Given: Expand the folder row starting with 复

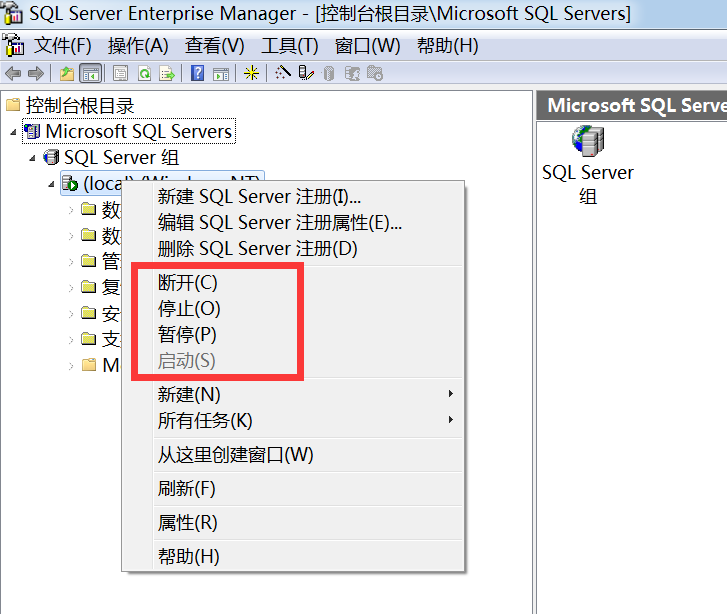Looking at the screenshot, I should point(71,288).
